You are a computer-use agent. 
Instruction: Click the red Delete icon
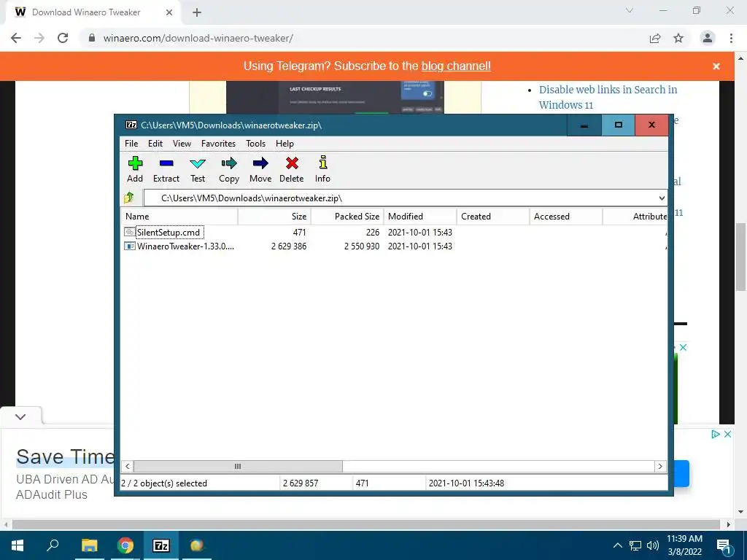click(292, 169)
